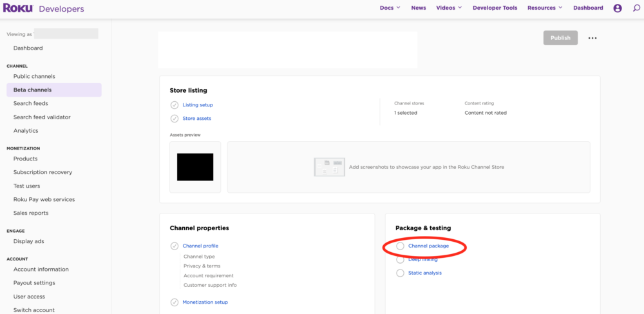
Task: Expand the Resources dropdown menu
Action: (x=544, y=8)
